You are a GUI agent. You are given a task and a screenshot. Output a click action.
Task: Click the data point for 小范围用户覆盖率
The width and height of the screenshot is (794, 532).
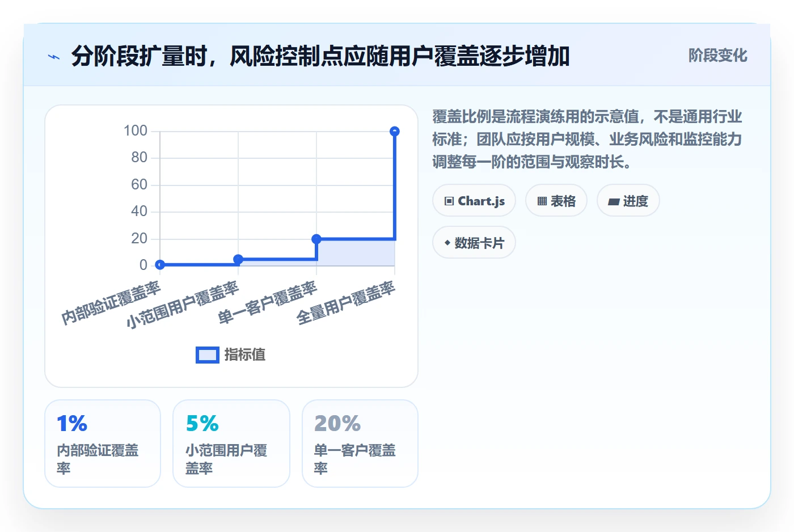point(238,259)
